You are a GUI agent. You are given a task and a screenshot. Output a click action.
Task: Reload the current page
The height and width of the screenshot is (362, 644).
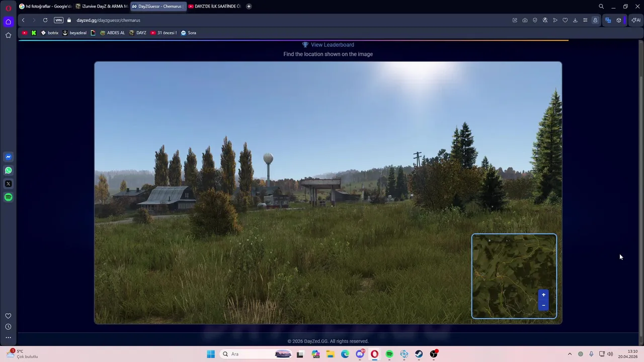click(45, 20)
